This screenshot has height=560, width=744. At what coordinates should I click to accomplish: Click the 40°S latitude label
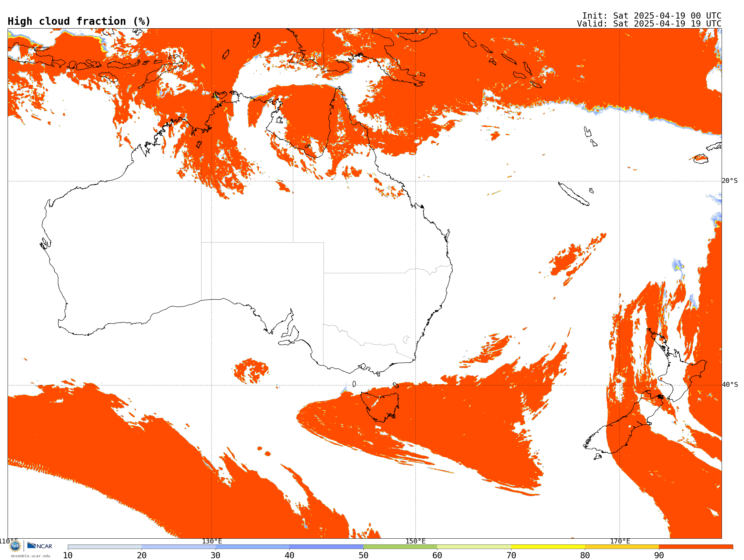[x=730, y=385]
